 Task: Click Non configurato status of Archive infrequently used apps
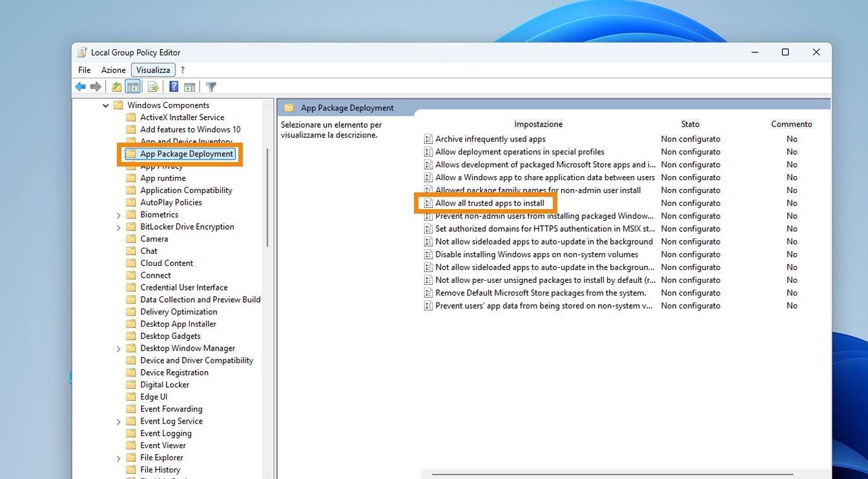click(690, 139)
